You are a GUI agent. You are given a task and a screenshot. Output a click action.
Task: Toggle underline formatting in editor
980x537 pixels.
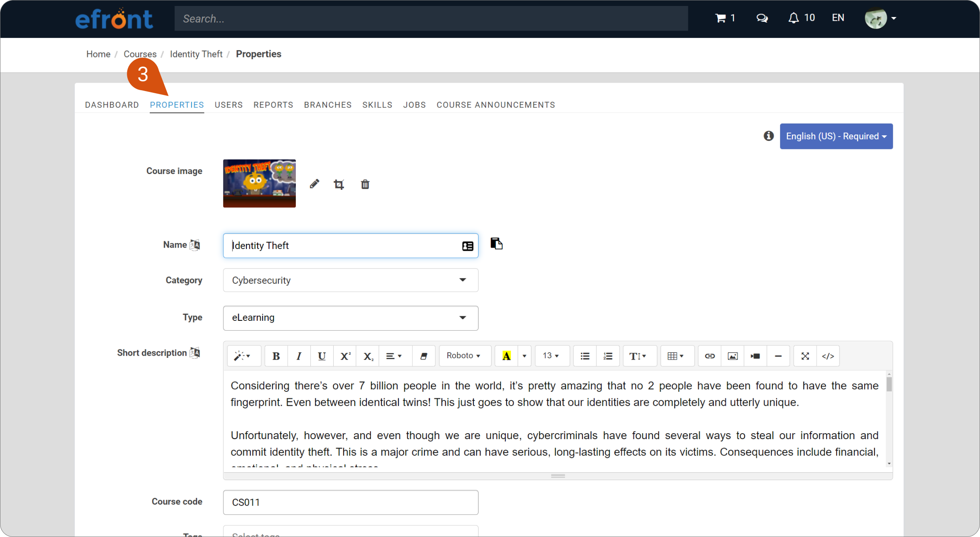click(x=322, y=356)
